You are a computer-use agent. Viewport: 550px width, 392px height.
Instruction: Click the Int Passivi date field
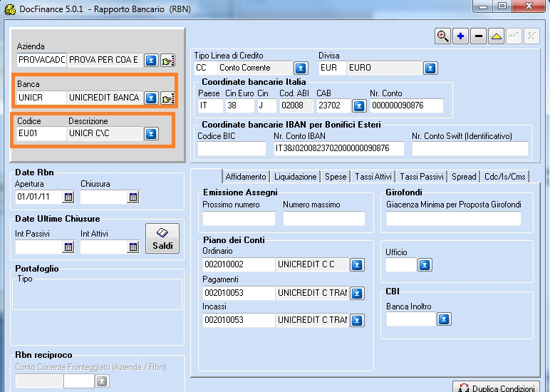point(39,247)
